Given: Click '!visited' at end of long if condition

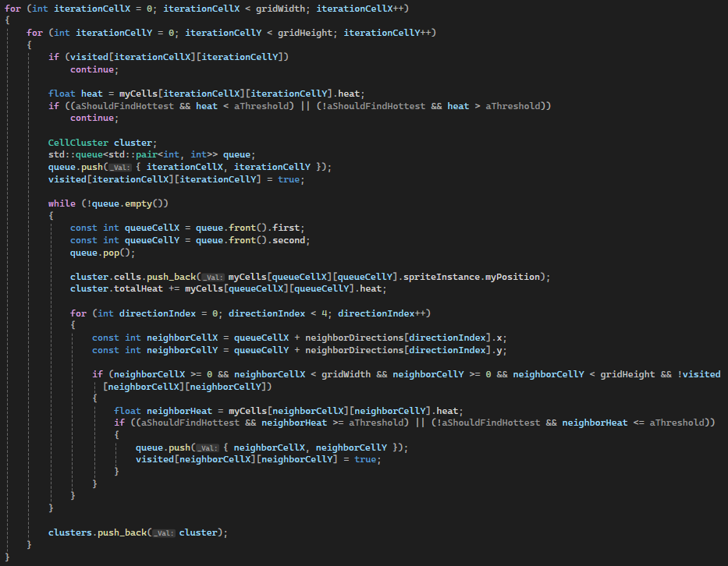Looking at the screenshot, I should [x=699, y=374].
